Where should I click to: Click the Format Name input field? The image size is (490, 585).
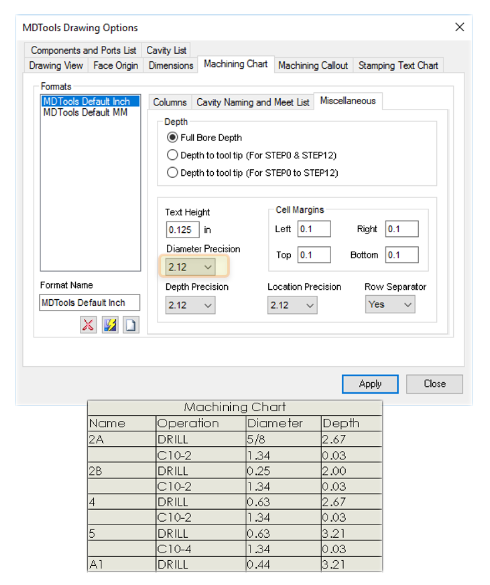(x=90, y=303)
